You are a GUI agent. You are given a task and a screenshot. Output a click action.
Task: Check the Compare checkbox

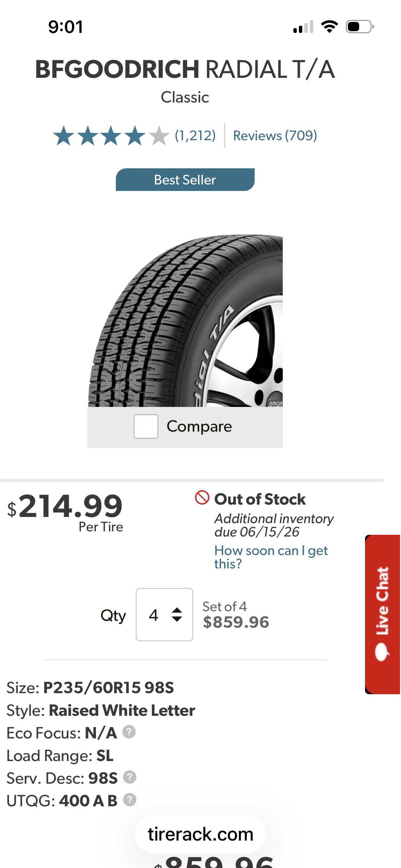tap(146, 426)
